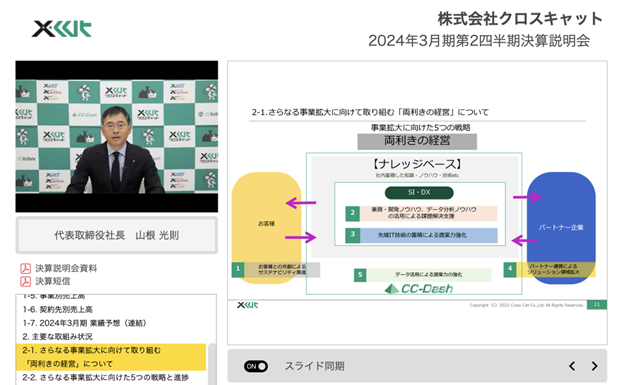Click the speaker name 代表取締役社長 山根 光則
The image size is (624, 385).
(117, 235)
